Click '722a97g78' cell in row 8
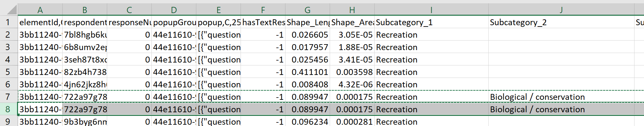The width and height of the screenshot is (644, 126). point(85,109)
